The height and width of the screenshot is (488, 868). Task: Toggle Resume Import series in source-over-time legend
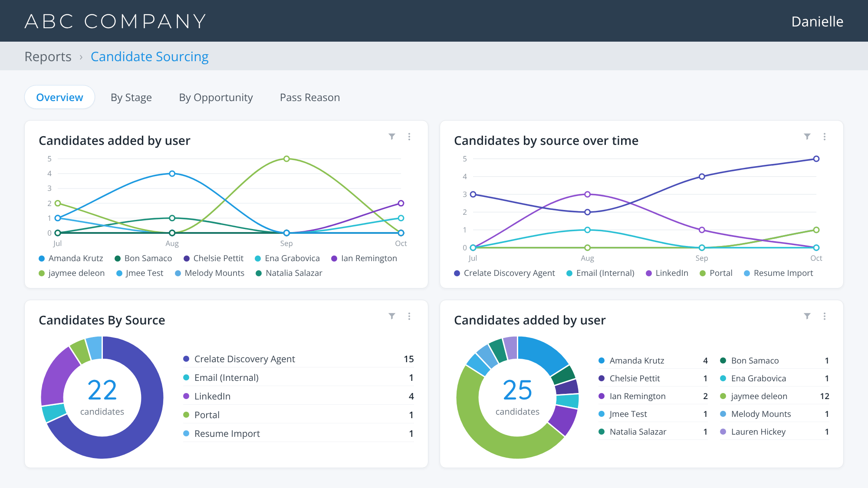[779, 273]
